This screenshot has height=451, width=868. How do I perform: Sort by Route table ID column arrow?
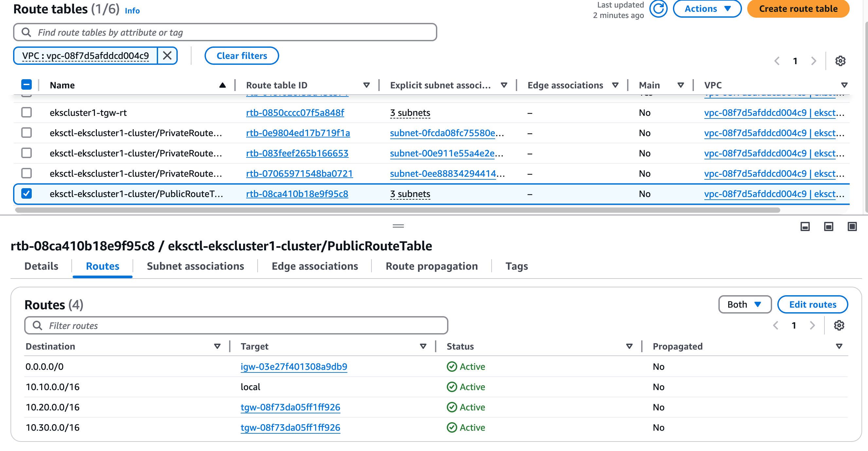366,85
